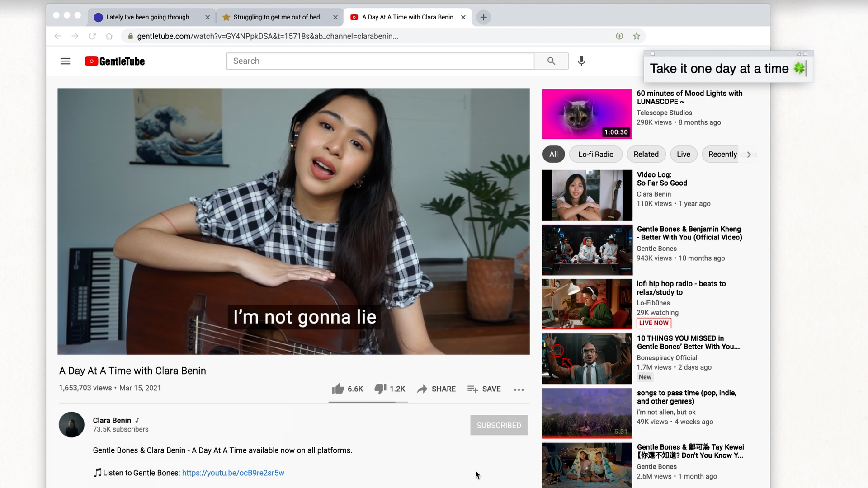The width and height of the screenshot is (868, 488).
Task: Share the Clara Benin video
Action: click(436, 389)
